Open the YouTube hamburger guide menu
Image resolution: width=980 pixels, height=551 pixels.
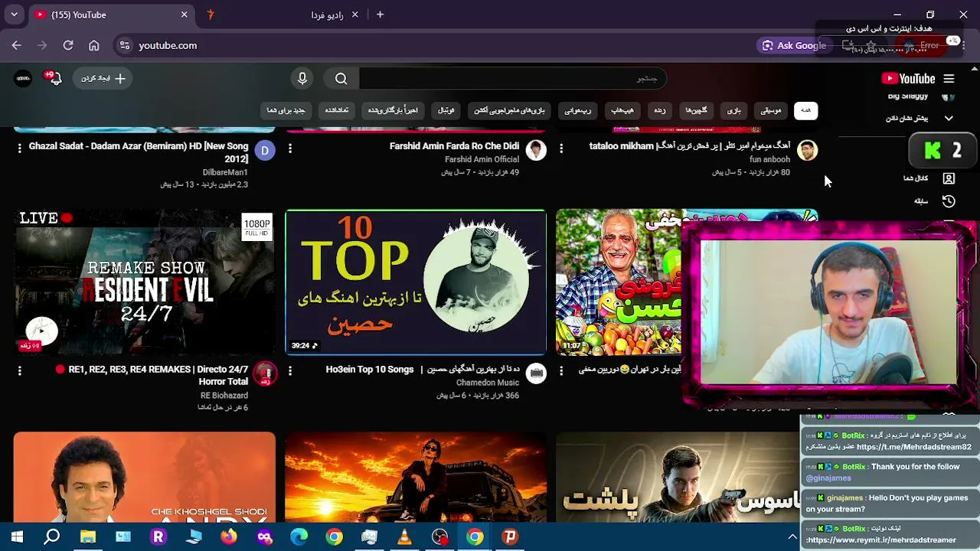[949, 79]
